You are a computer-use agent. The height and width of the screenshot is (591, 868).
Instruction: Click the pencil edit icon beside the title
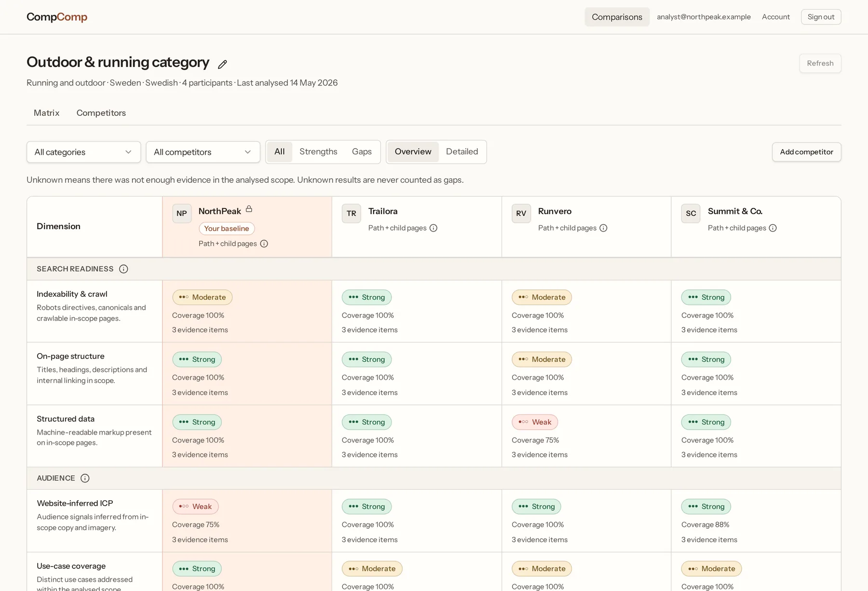point(222,64)
